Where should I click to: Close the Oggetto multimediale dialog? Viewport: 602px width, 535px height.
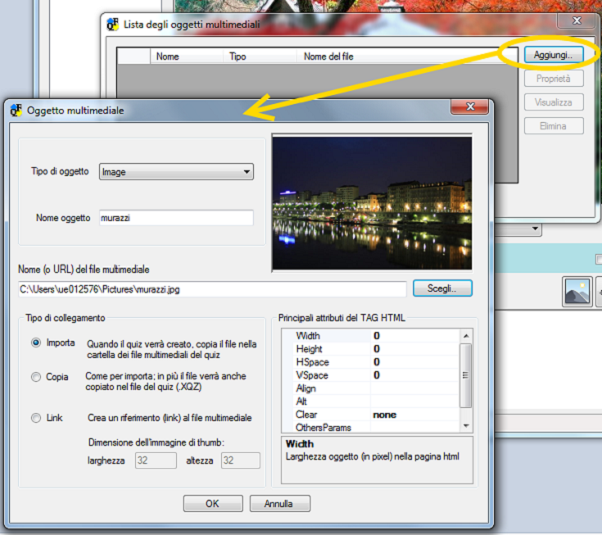(x=463, y=109)
